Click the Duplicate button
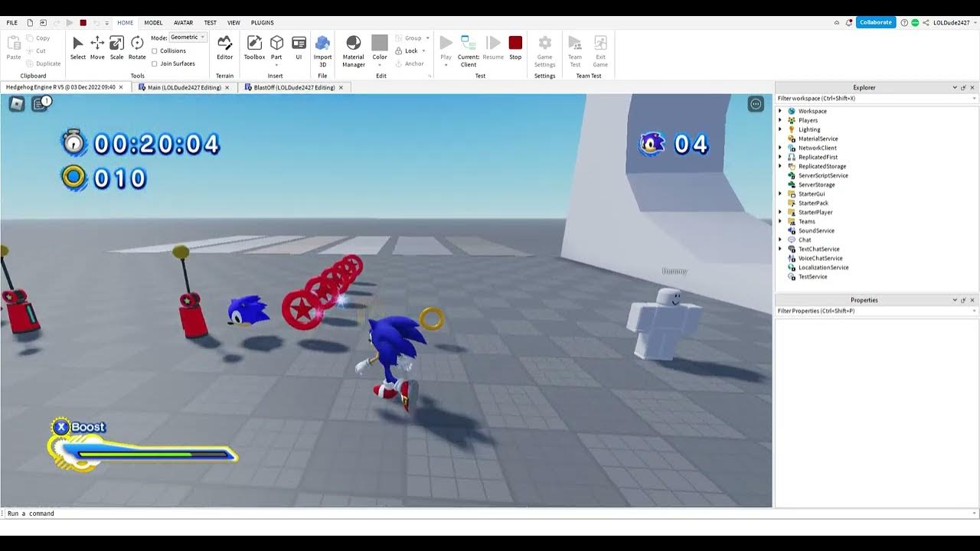 [x=43, y=64]
